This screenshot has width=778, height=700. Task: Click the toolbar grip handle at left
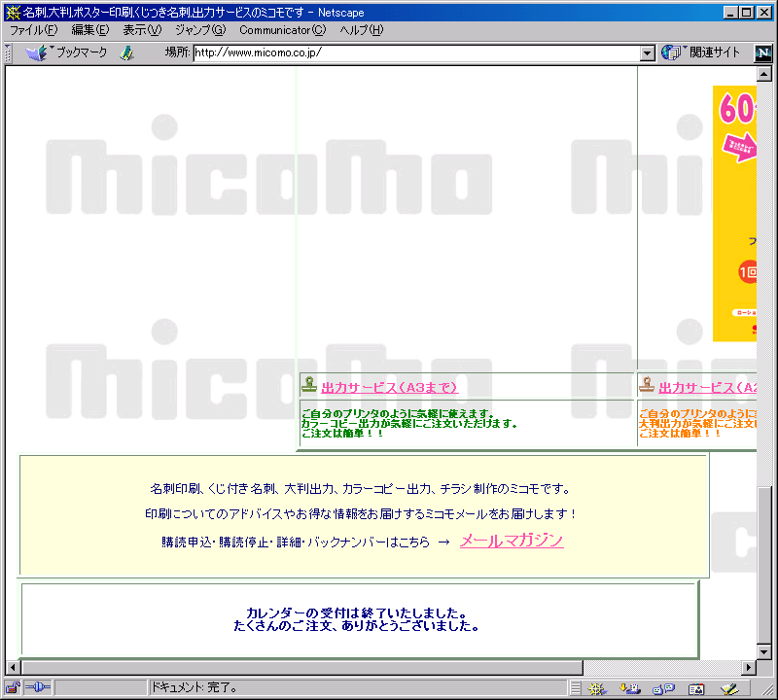8,52
